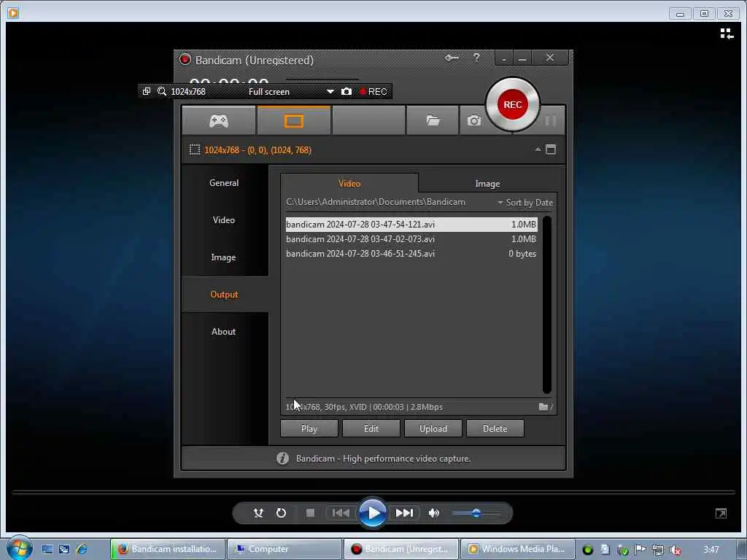747x560 pixels.
Task: Click the big red REC button
Action: point(513,105)
